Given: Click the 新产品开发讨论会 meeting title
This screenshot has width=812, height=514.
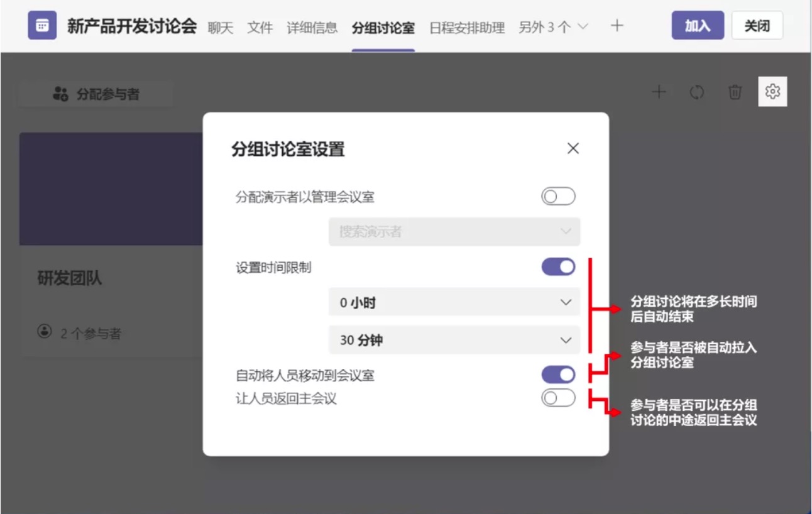Looking at the screenshot, I should (132, 26).
